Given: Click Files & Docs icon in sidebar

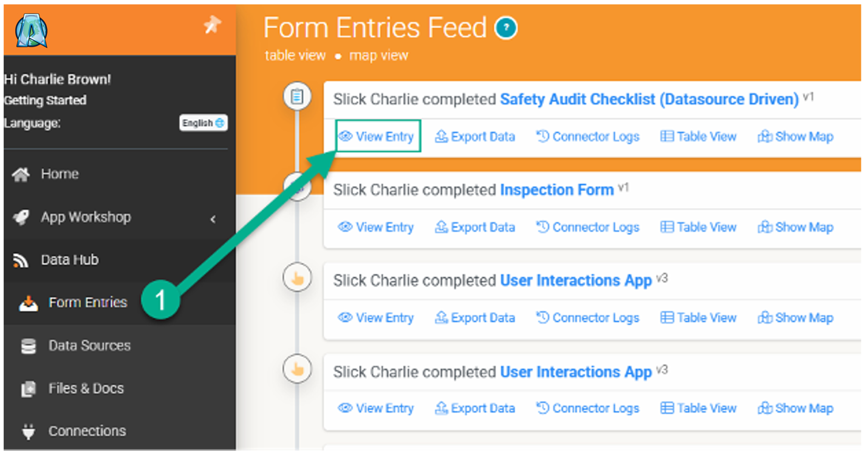Looking at the screenshot, I should coord(28,389).
